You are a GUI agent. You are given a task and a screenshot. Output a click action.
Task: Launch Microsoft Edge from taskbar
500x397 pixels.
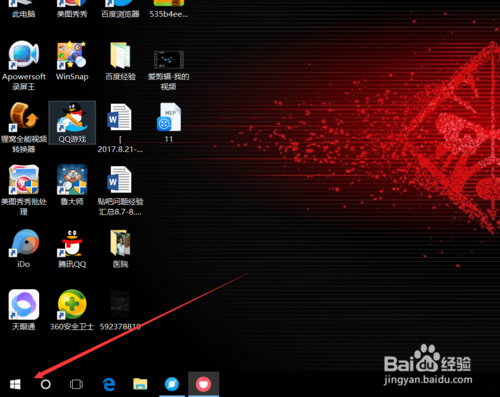[x=108, y=384]
